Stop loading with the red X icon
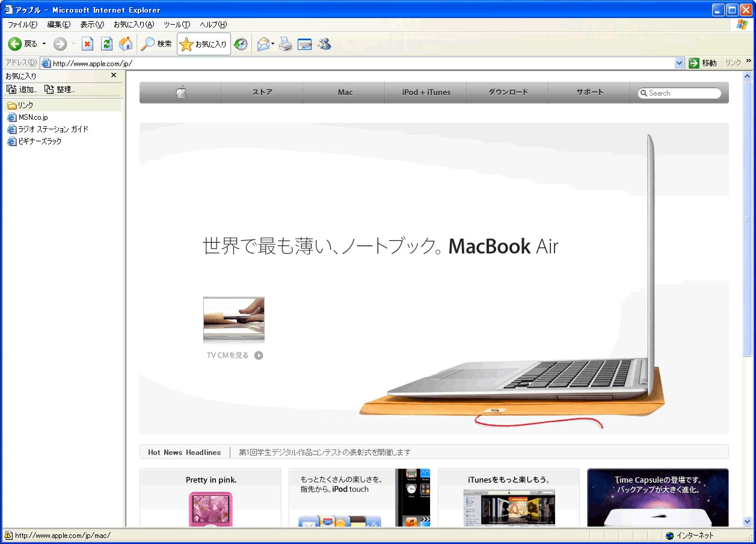This screenshot has height=544, width=756. click(x=88, y=44)
